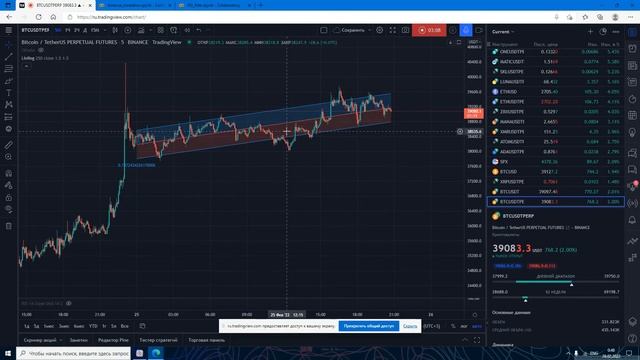Image resolution: width=640 pixels, height=360 pixels.
Task: Open watchlist advanced view pie icon
Action: click(x=603, y=31)
